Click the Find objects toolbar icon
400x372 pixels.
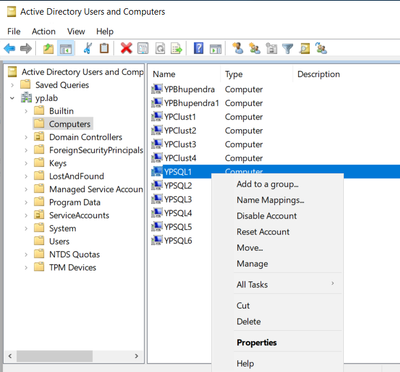coord(304,49)
